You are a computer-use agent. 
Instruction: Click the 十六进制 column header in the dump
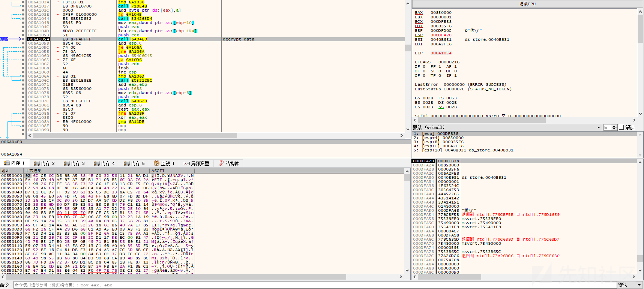coord(87,171)
